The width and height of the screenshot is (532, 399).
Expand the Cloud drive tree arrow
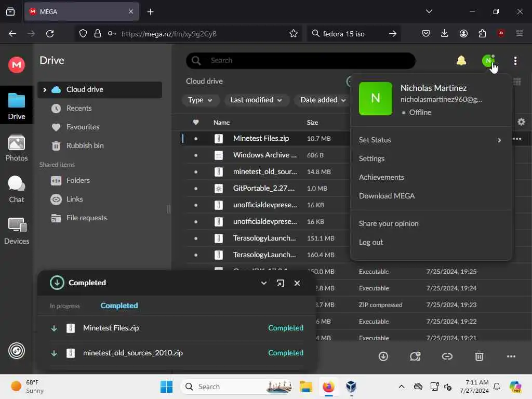pyautogui.click(x=45, y=90)
